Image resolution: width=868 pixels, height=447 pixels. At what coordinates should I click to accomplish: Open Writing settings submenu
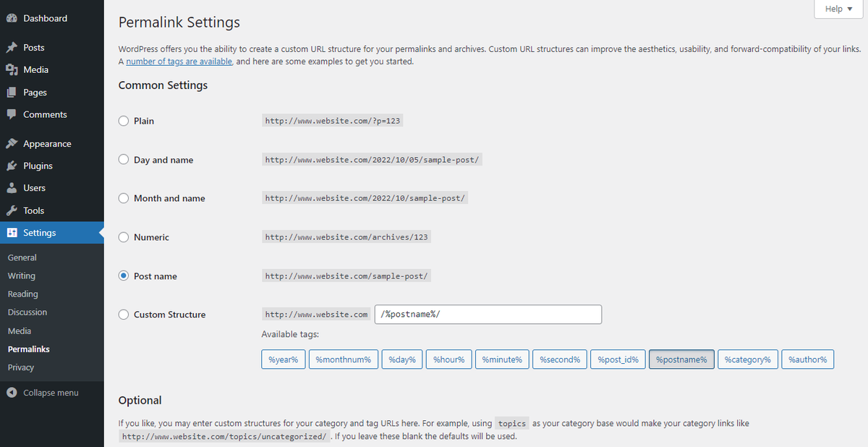[x=22, y=276]
